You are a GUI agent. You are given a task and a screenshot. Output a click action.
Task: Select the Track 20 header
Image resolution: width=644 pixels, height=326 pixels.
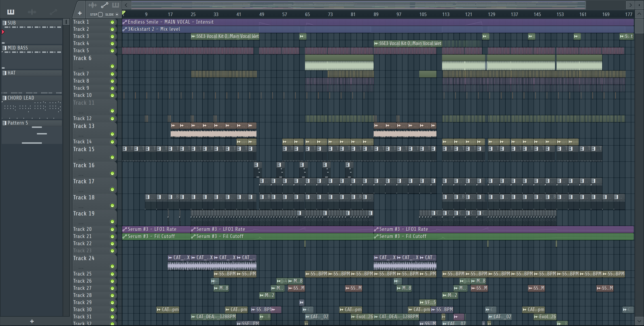[95, 229]
